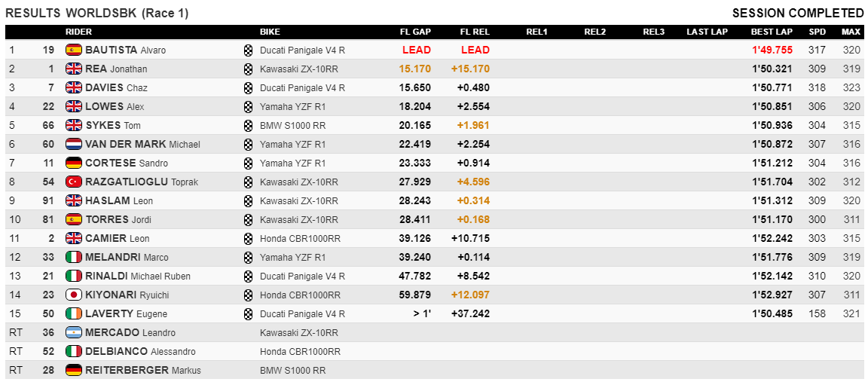
Task: Click the SESSION COMPLETED status label
Action: coord(798,14)
